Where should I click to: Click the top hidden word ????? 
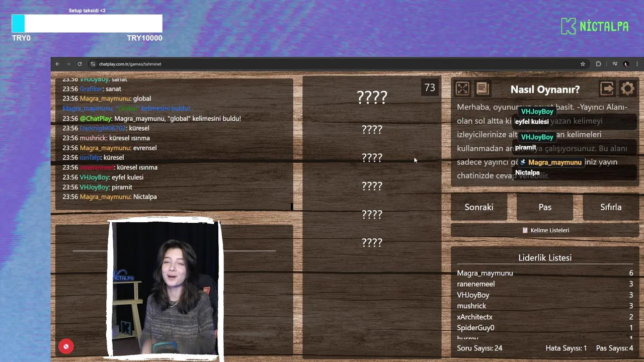[372, 97]
